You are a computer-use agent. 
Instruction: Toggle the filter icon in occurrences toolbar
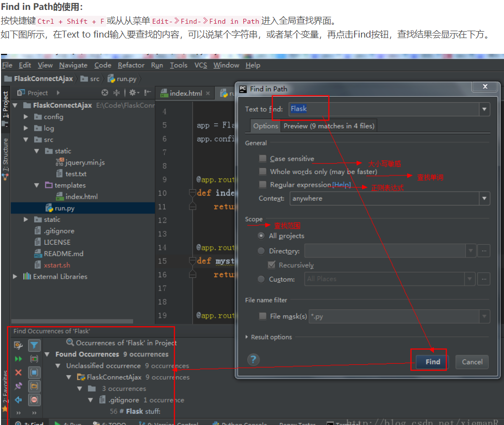click(34, 345)
